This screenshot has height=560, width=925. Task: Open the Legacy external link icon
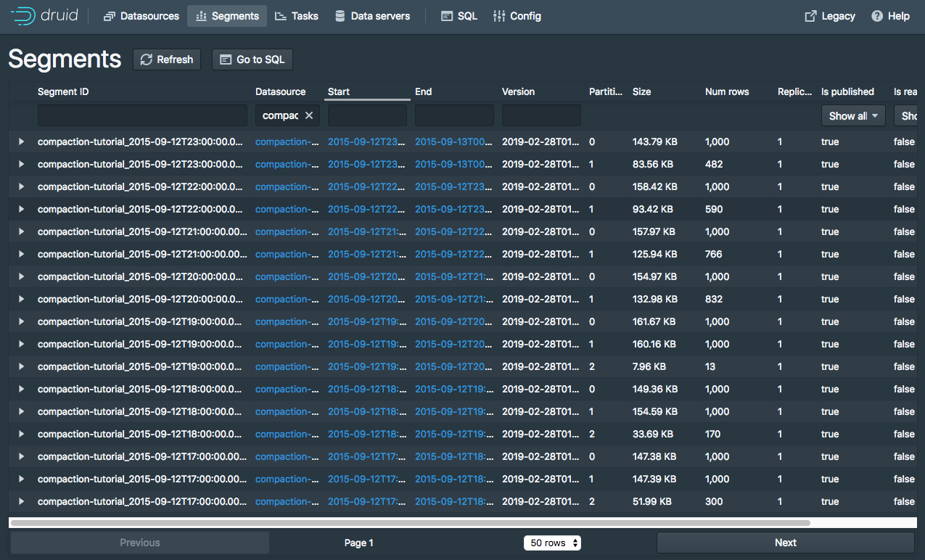[x=810, y=16]
